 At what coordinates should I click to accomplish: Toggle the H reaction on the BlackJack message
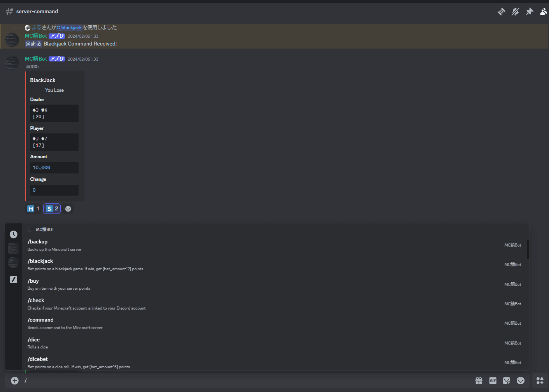tap(33, 208)
